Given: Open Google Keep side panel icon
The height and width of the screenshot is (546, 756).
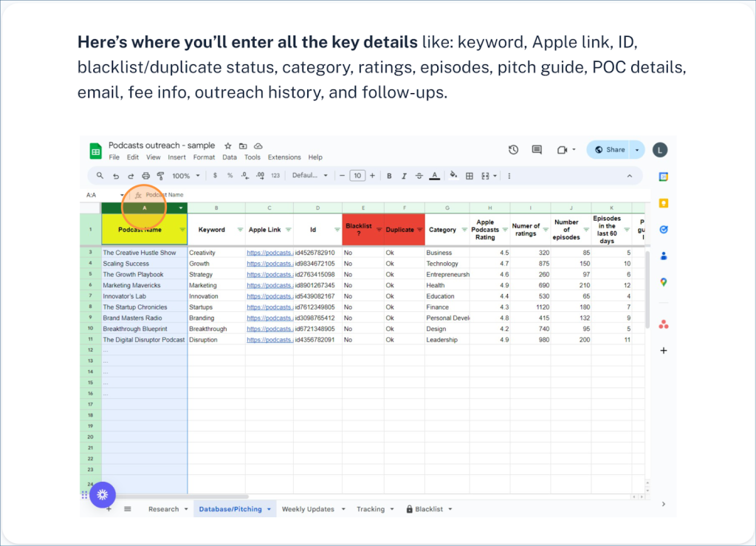Looking at the screenshot, I should [x=664, y=203].
